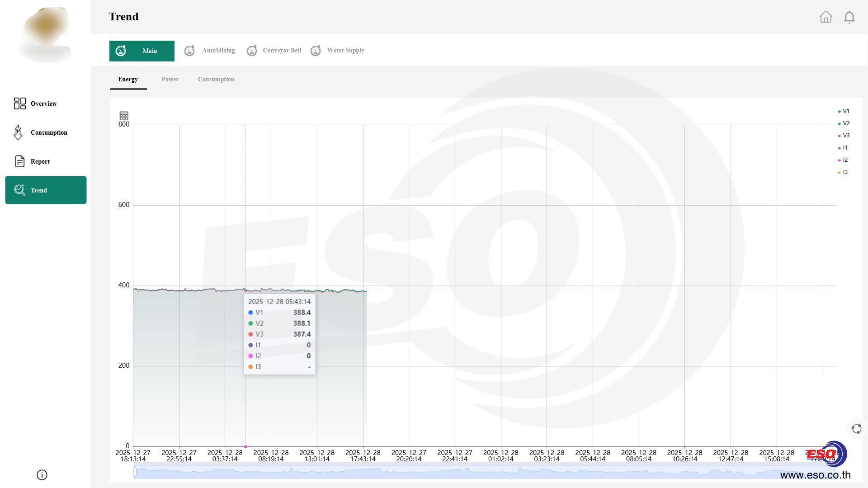The image size is (868, 488).
Task: Switch to the Power tab
Action: (x=170, y=80)
